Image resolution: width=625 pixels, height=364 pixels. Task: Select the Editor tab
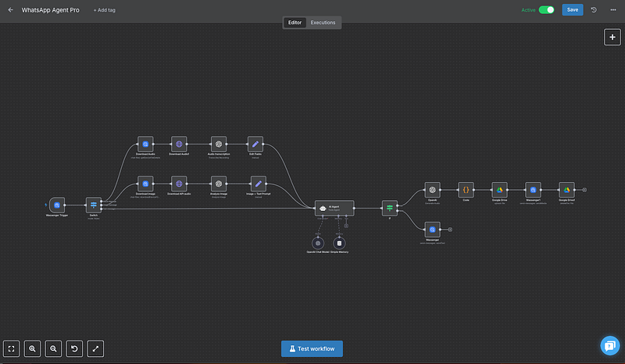click(295, 23)
